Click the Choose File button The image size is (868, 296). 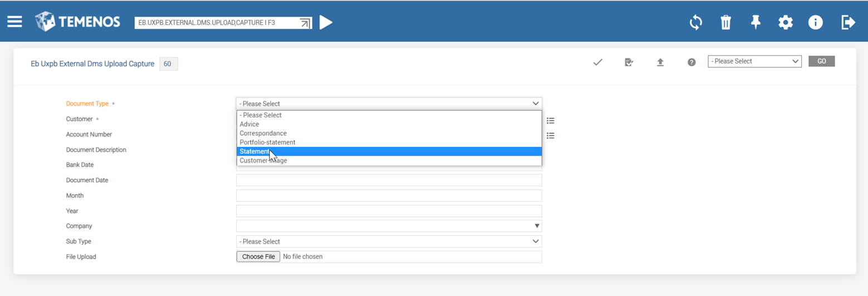tap(258, 256)
